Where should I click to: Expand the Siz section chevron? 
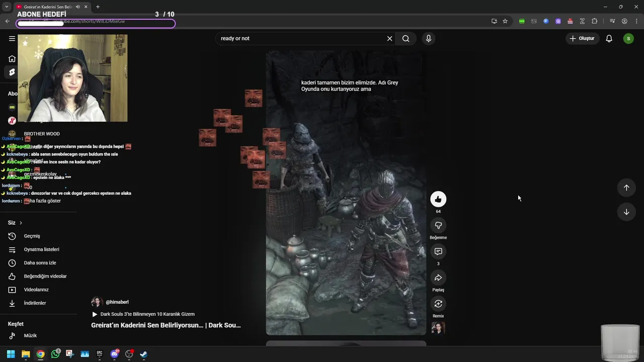click(x=21, y=223)
